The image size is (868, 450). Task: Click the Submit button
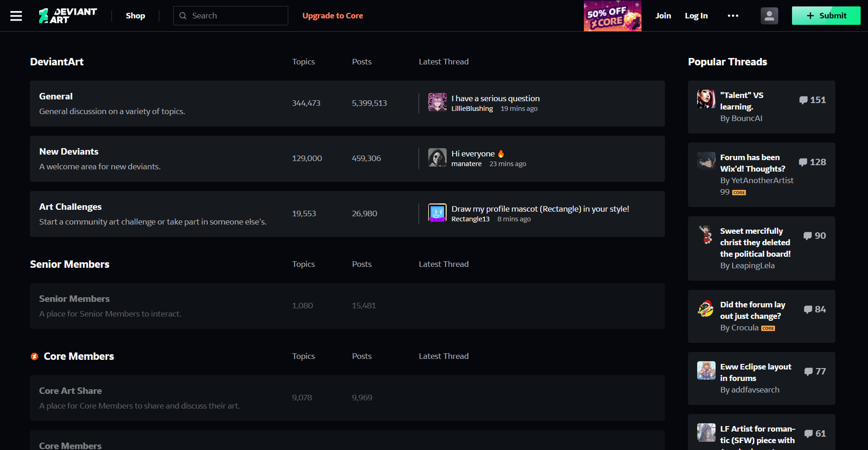tap(826, 16)
